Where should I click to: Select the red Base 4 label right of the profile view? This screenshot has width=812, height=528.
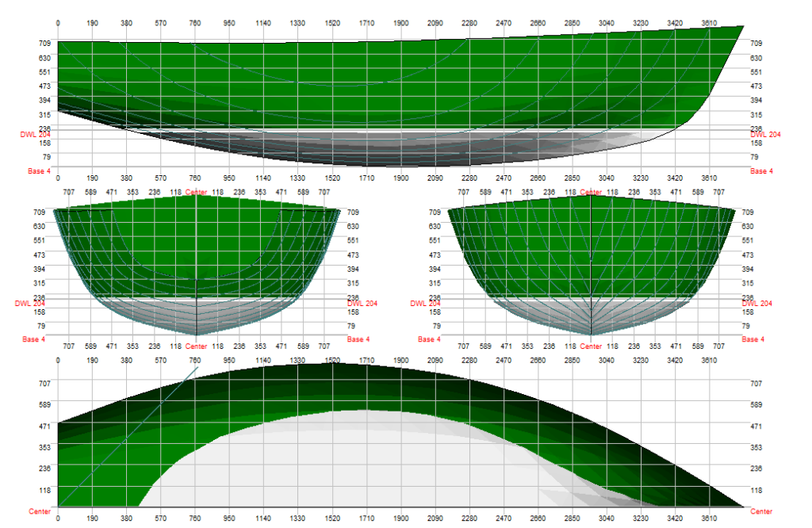tap(759, 171)
